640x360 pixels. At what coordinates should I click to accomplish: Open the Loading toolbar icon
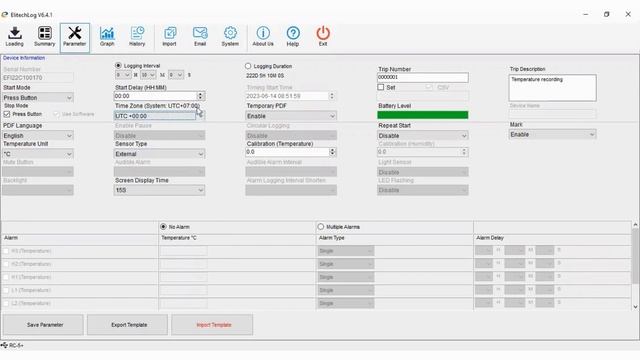pos(15,37)
